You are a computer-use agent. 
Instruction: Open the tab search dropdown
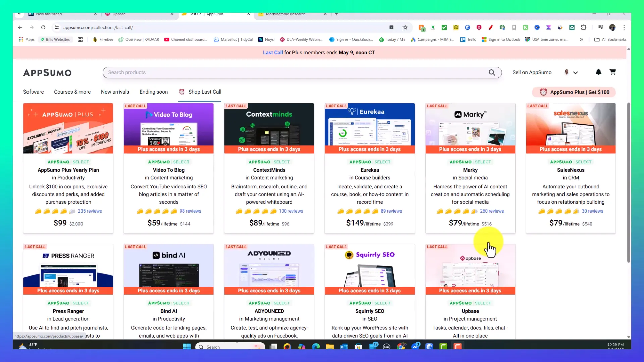[19, 14]
